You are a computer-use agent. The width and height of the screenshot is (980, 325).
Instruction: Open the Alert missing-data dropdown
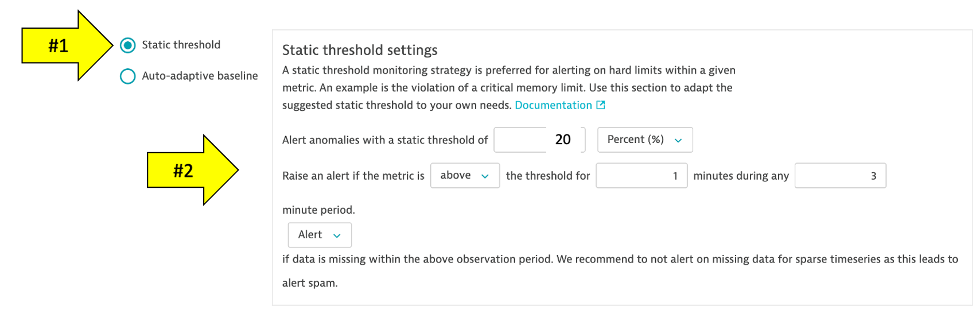click(319, 235)
